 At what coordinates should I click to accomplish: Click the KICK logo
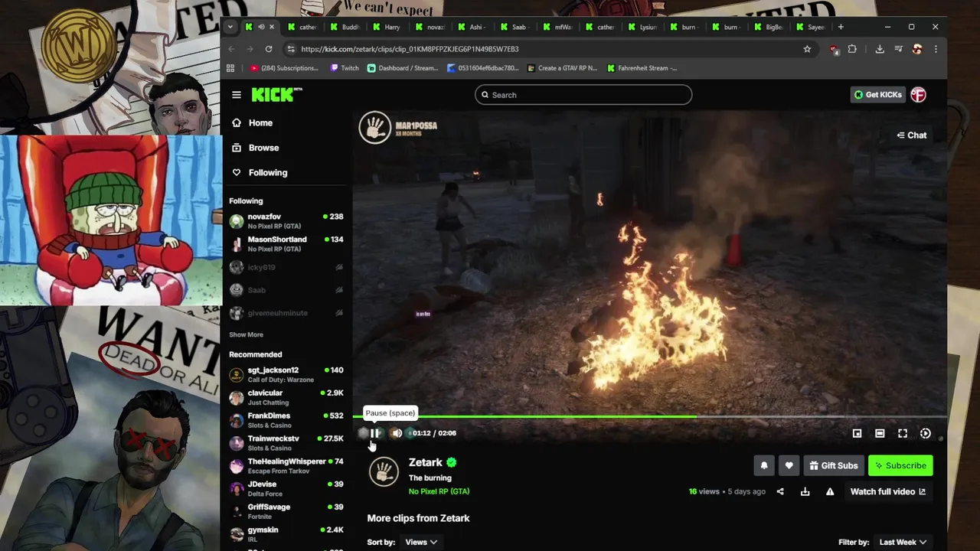pyautogui.click(x=276, y=94)
